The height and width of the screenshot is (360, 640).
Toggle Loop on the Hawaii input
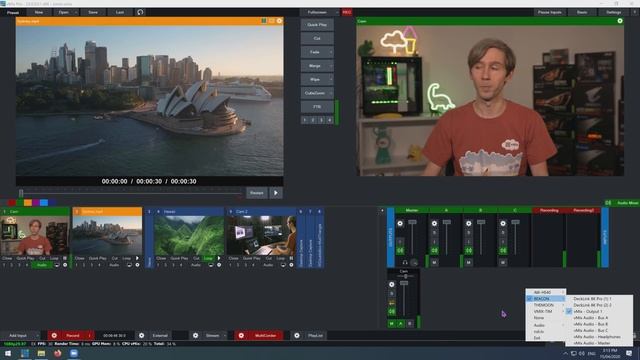pos(209,258)
